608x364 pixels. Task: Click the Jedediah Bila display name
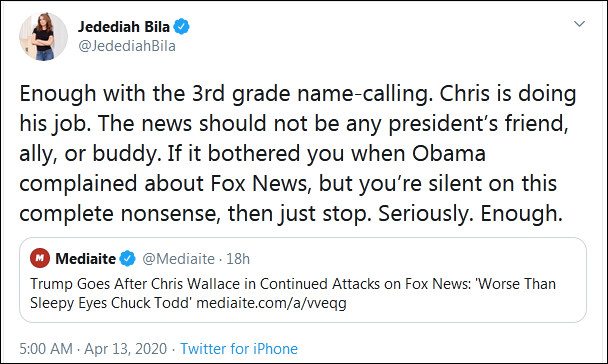pos(124,27)
